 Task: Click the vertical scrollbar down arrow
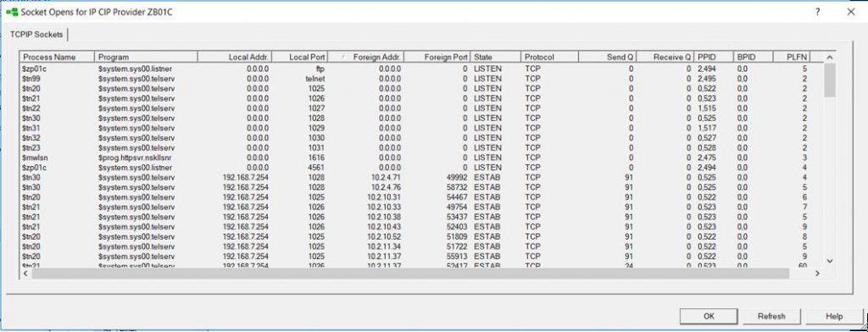click(x=829, y=261)
